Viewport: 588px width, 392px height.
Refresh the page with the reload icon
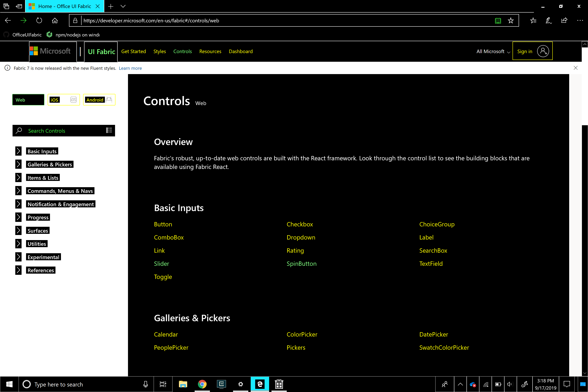pyautogui.click(x=39, y=21)
